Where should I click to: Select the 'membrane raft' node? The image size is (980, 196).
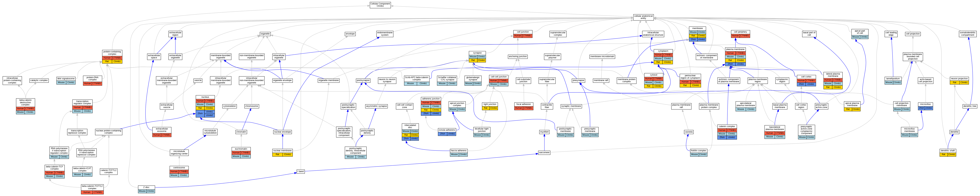click(601, 80)
